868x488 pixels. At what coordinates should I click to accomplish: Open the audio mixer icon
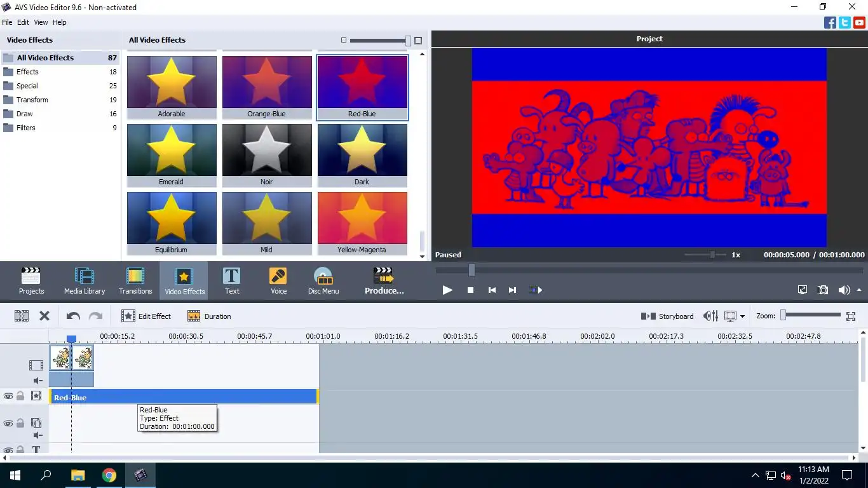tap(711, 316)
